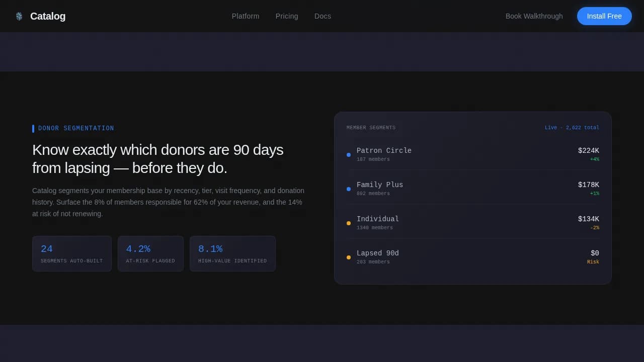The width and height of the screenshot is (644, 362).
Task: Click the Book Walkthrough link
Action: tap(534, 16)
